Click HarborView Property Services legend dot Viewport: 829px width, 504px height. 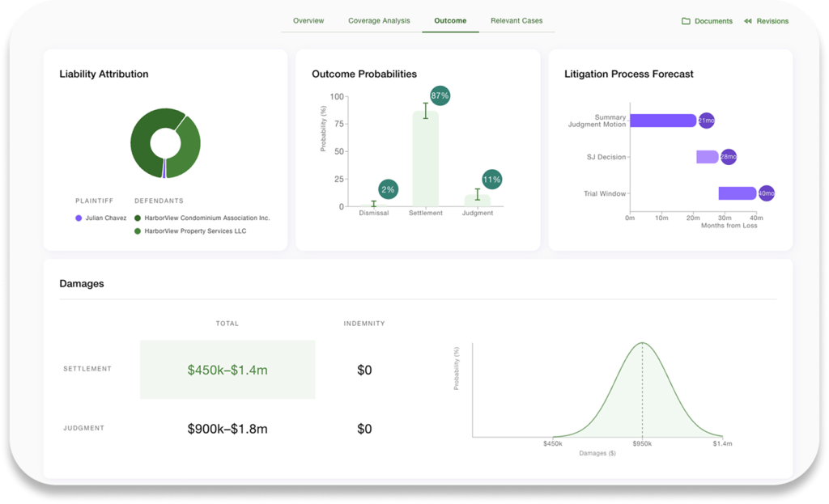pyautogui.click(x=138, y=231)
